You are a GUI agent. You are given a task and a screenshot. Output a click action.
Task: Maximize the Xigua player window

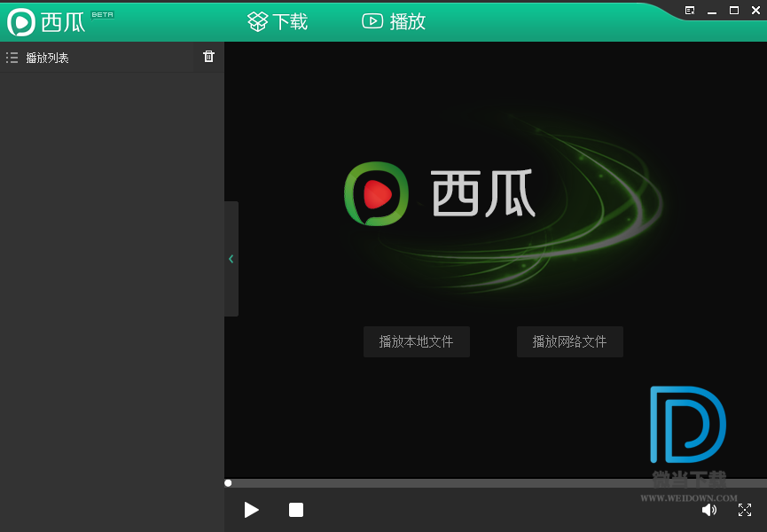pyautogui.click(x=733, y=11)
